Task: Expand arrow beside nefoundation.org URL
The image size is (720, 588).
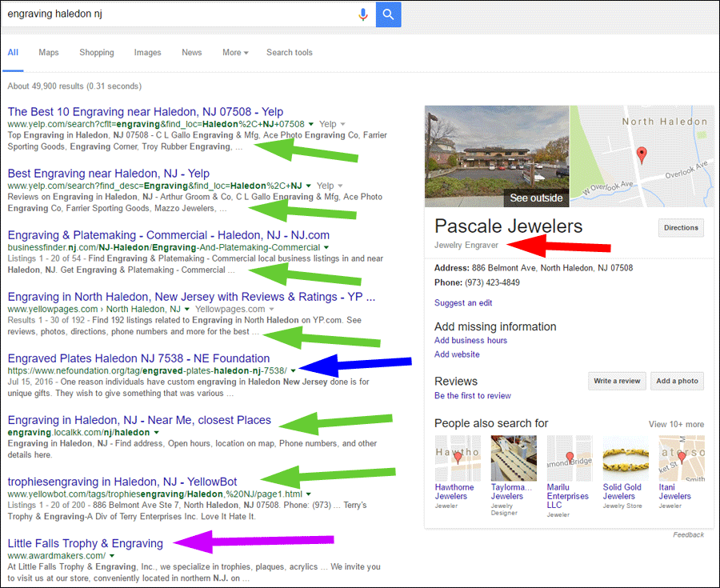Action: point(293,371)
